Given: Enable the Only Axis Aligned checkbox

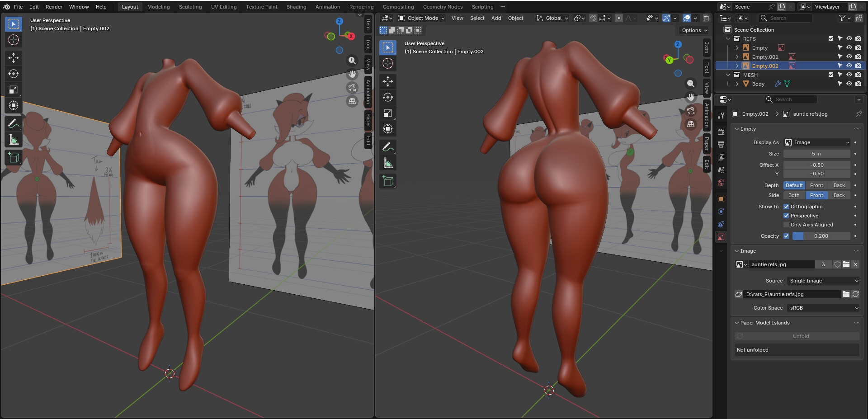Looking at the screenshot, I should point(786,225).
